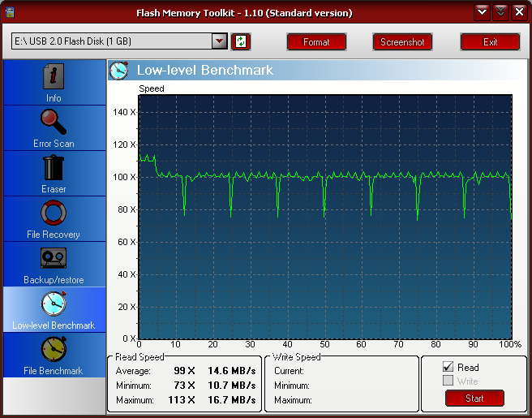Switch to the File Recovery label

(x=54, y=235)
